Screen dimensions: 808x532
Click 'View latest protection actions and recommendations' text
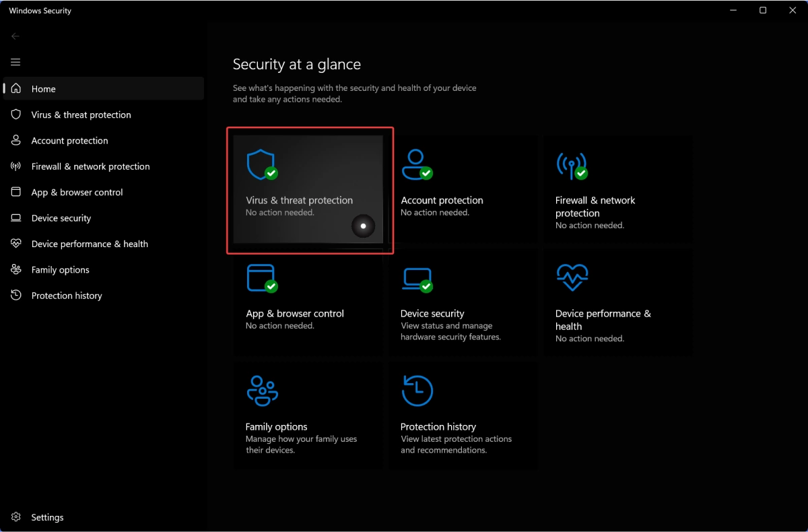tap(456, 444)
